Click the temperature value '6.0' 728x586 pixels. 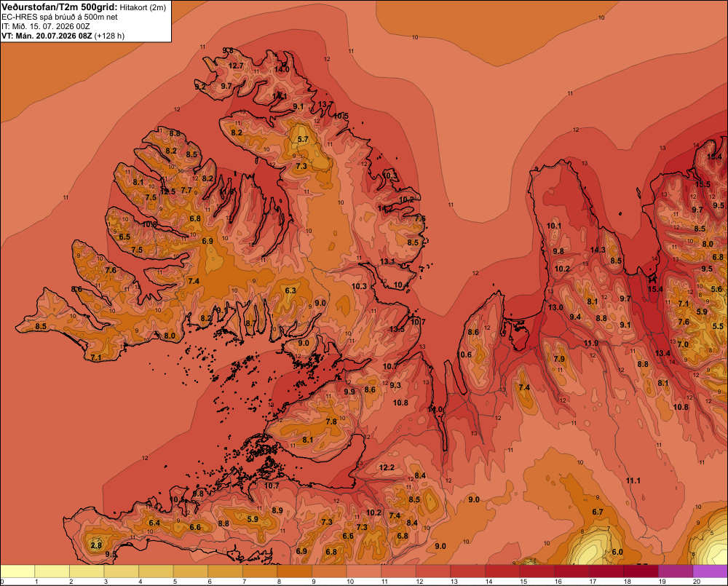[x=617, y=552]
